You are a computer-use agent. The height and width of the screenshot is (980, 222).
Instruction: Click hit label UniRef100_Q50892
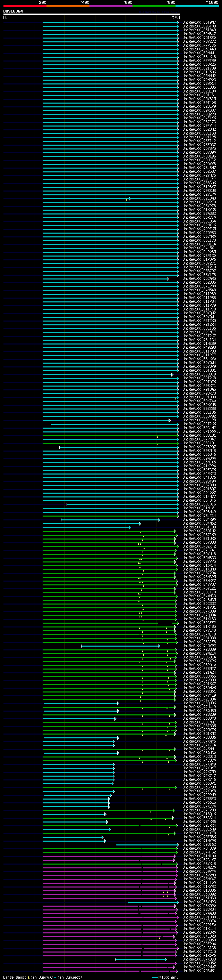click(199, 894)
